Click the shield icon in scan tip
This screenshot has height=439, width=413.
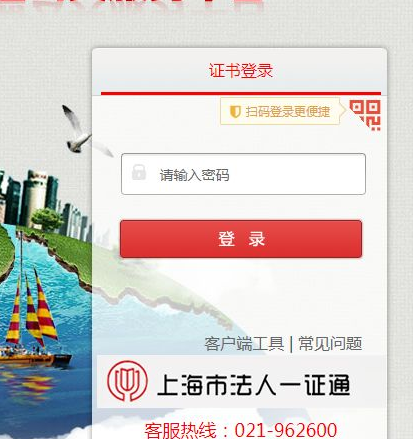pos(235,111)
